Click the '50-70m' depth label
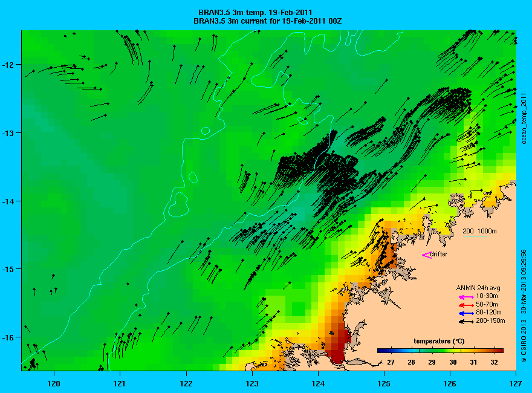The height and width of the screenshot is (393, 532). tap(487, 304)
